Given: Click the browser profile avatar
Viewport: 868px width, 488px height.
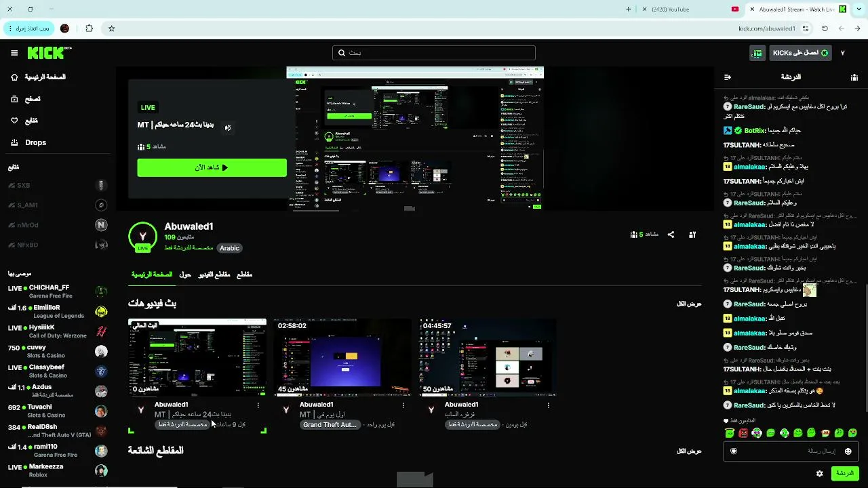Looking at the screenshot, I should (x=65, y=28).
